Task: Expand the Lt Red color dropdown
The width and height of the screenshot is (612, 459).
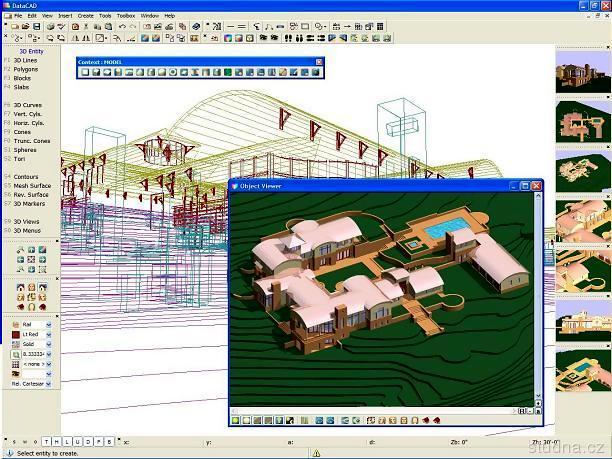Action: pyautogui.click(x=48, y=335)
